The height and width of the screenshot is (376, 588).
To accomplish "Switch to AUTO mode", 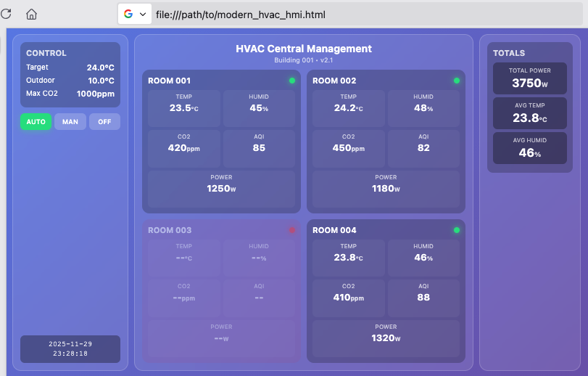I will coord(36,121).
